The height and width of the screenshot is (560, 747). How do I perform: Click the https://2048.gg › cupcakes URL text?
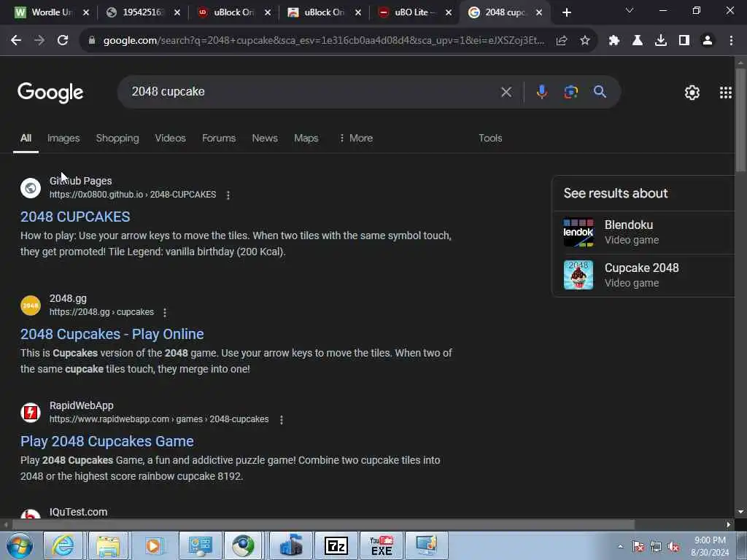point(101,312)
